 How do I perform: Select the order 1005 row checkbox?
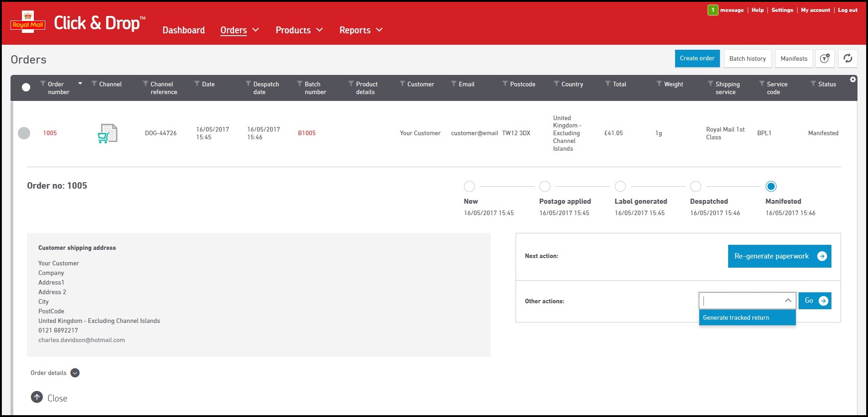tap(24, 133)
